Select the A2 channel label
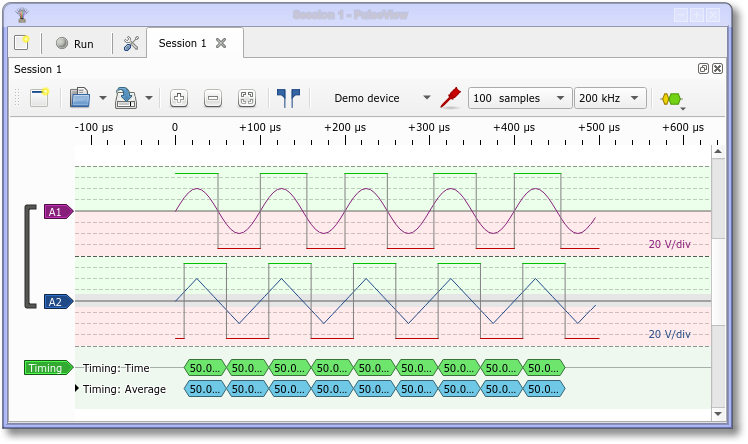The height and width of the screenshot is (444, 748). (59, 302)
